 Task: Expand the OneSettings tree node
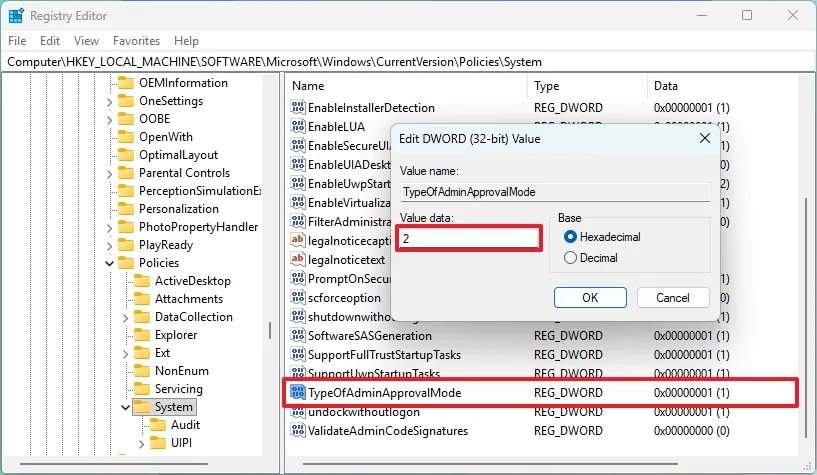point(109,102)
